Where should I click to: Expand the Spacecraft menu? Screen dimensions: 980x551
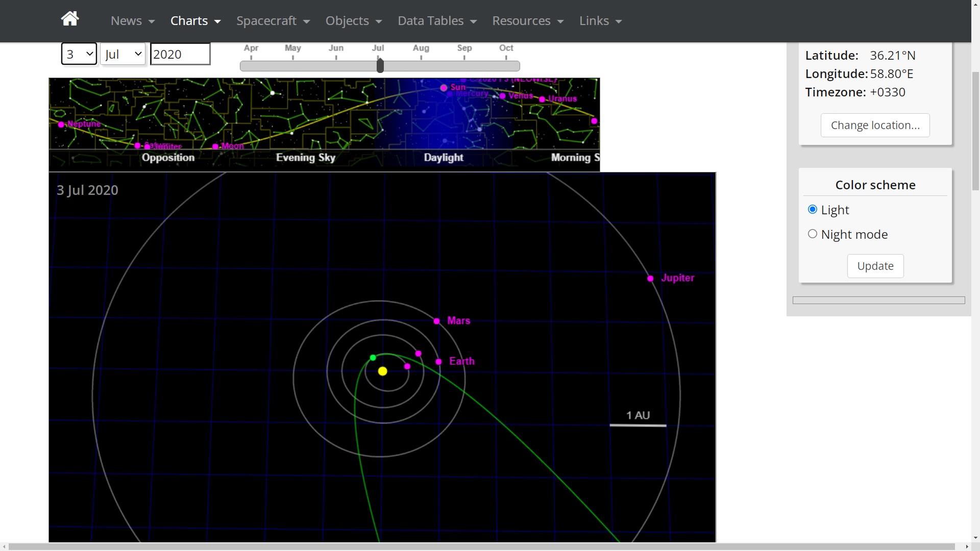tap(273, 21)
